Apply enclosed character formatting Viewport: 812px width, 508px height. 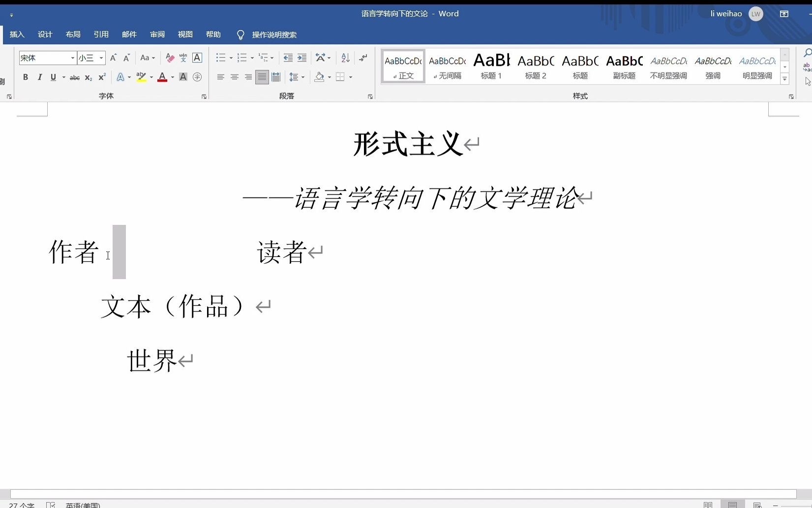point(197,77)
